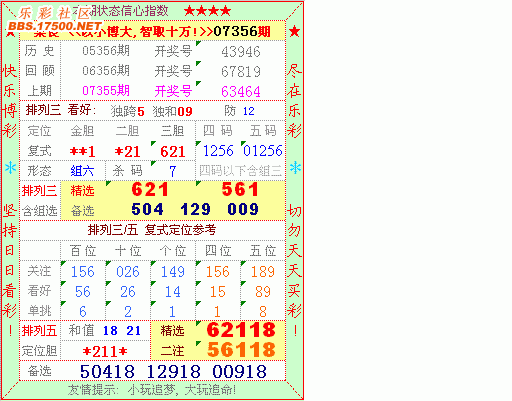Click the red featured pick 561
Image resolution: width=512 pixels, height=401 pixels.
[240, 190]
